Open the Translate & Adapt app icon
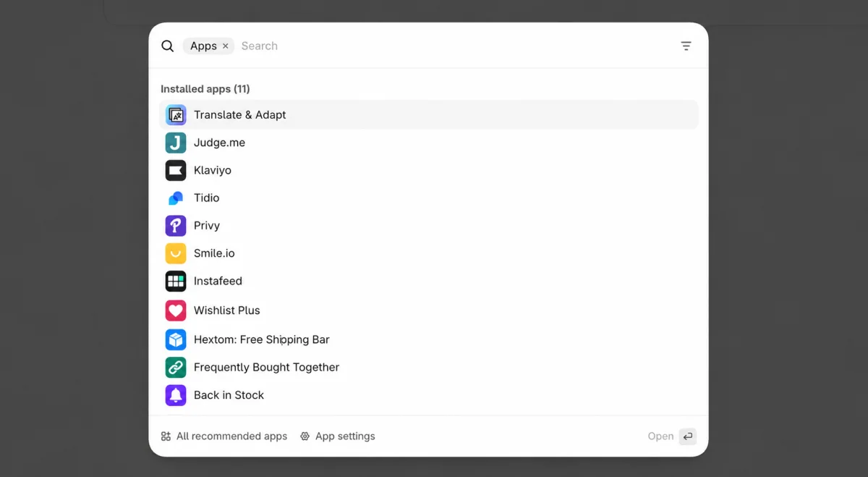This screenshot has width=868, height=477. [176, 115]
